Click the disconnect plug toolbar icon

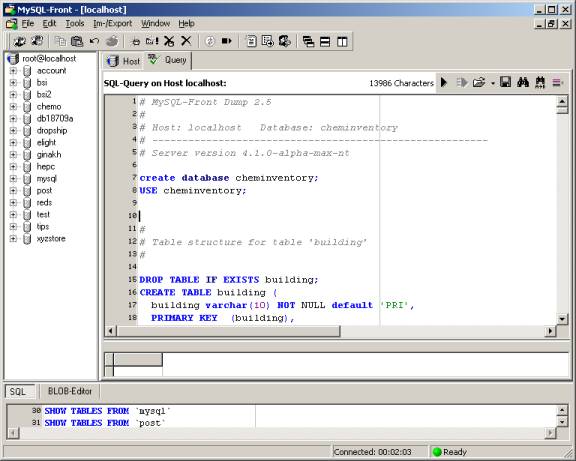[x=37, y=41]
